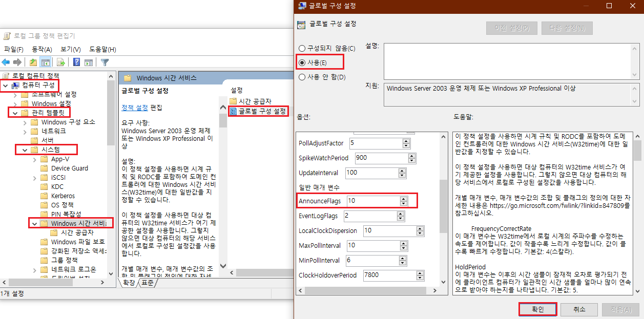Expand the 네트워크 로그온 tree node
The width and height of the screenshot is (644, 319).
[x=34, y=269]
